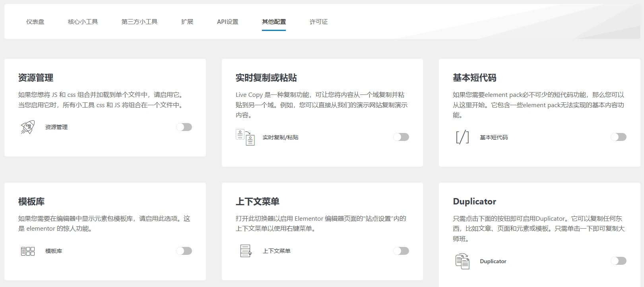Click the 实时复制或粘贴 heading
Screen dimensions: 644x287
[x=266, y=78]
